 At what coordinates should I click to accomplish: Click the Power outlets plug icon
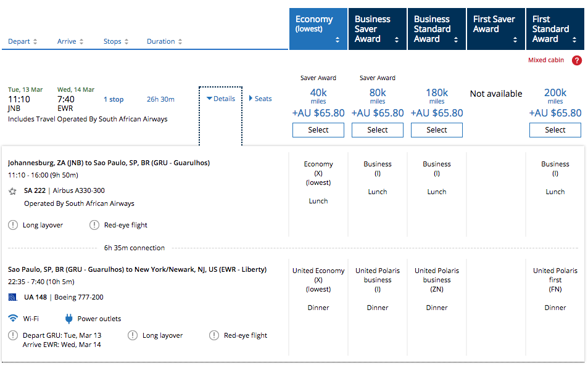coord(68,319)
